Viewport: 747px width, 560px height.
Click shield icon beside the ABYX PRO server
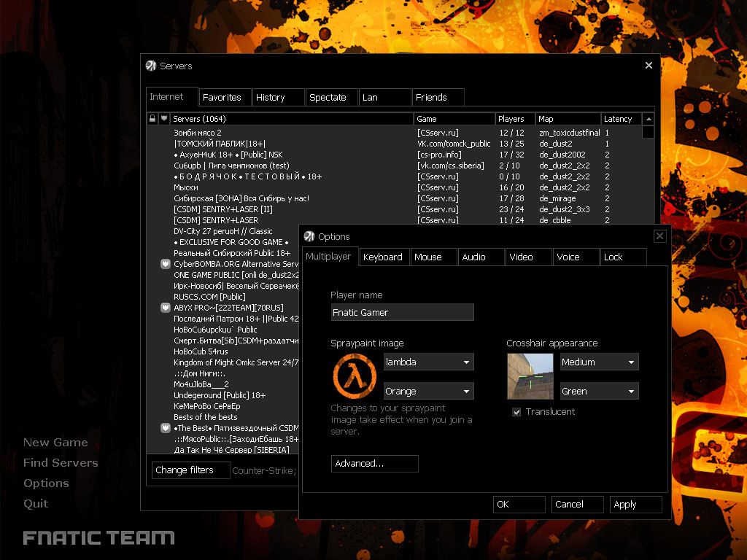166,308
